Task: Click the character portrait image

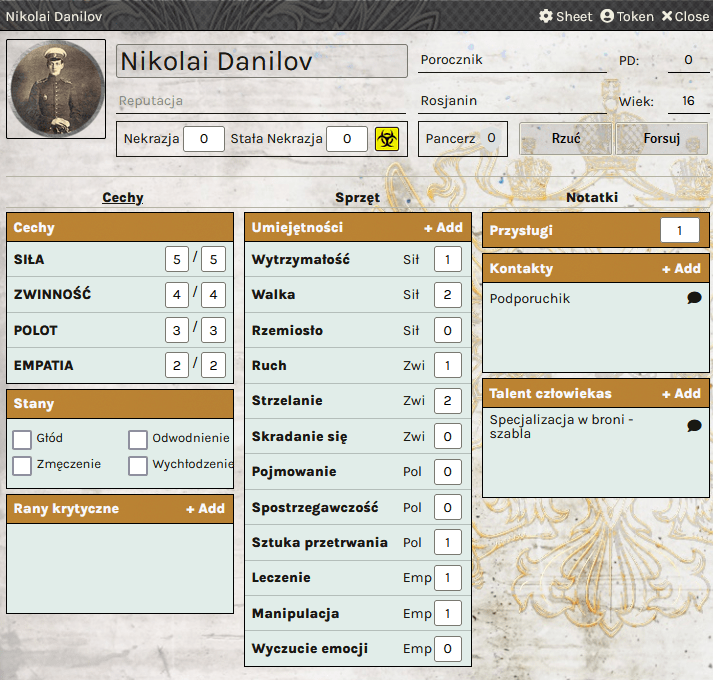Action: [x=56, y=89]
